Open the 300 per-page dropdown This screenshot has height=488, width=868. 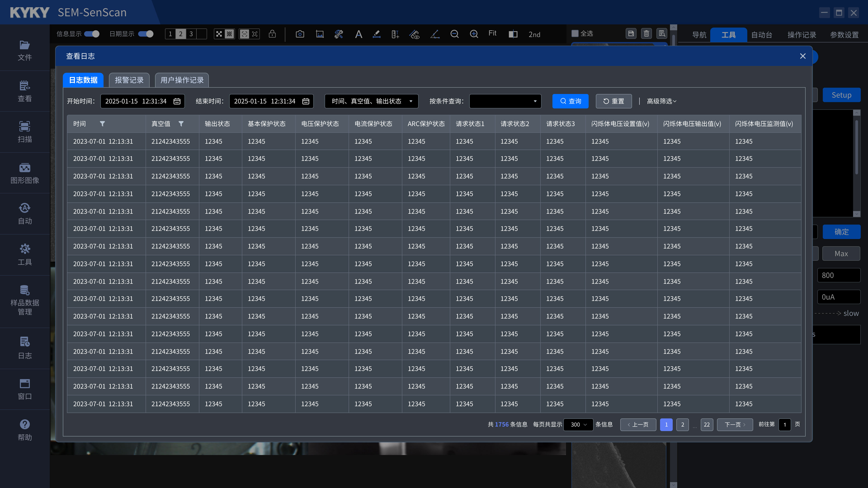tap(578, 425)
